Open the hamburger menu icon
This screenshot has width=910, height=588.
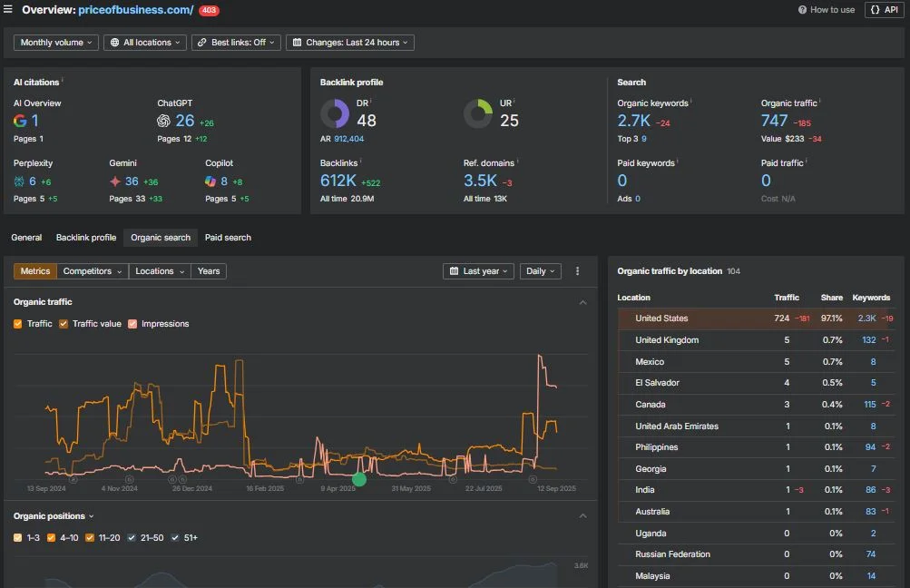tap(7, 9)
